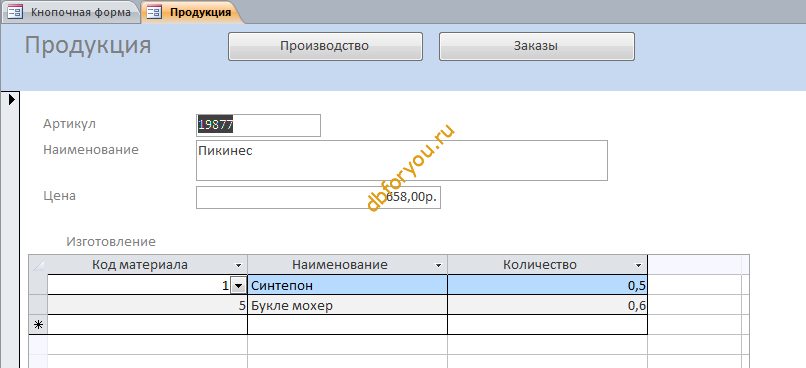Screen dimensions: 806x368
Task: Open filter dropdown on Количество column
Action: tap(638, 266)
